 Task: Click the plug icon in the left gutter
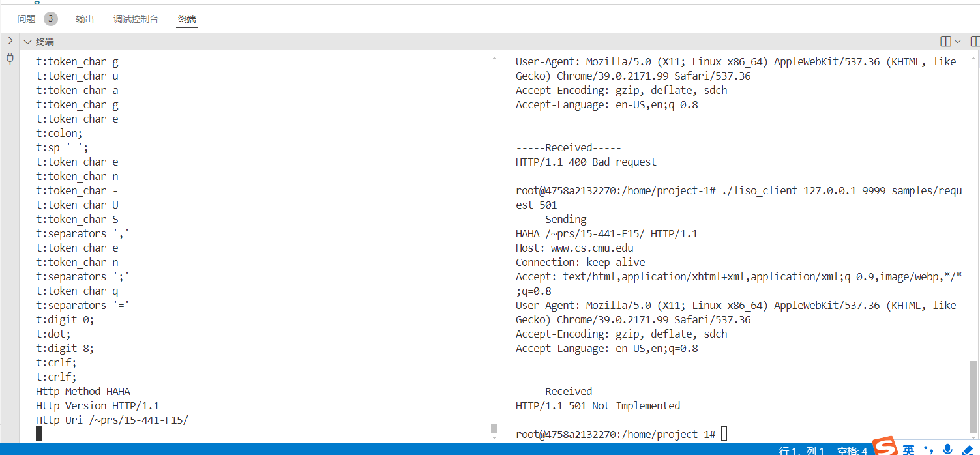click(10, 59)
